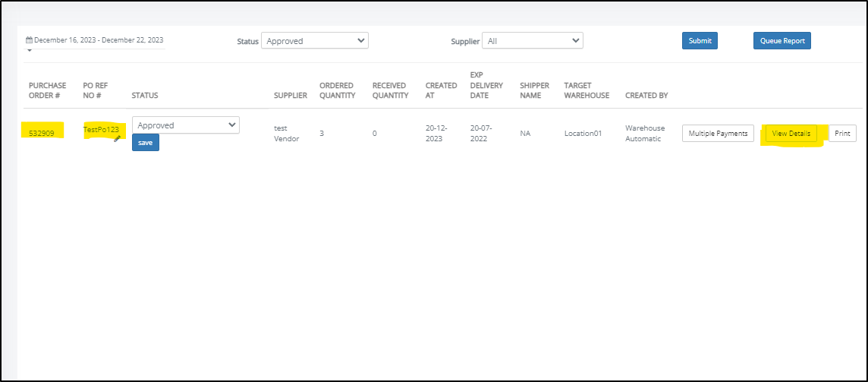The height and width of the screenshot is (382, 868).
Task: Click the View Details button
Action: [x=791, y=134]
